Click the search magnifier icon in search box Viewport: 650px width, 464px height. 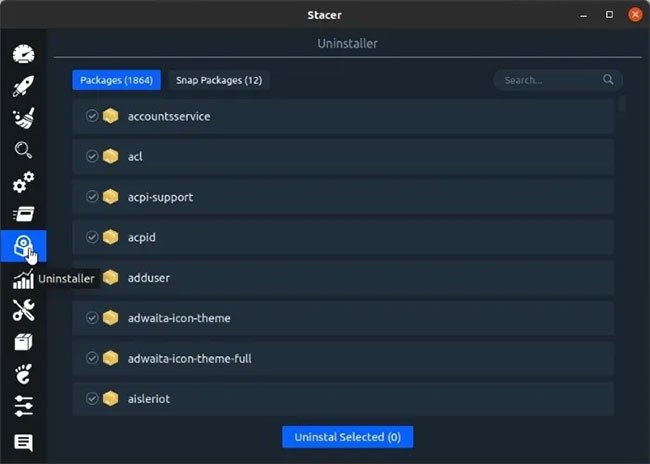(x=608, y=80)
